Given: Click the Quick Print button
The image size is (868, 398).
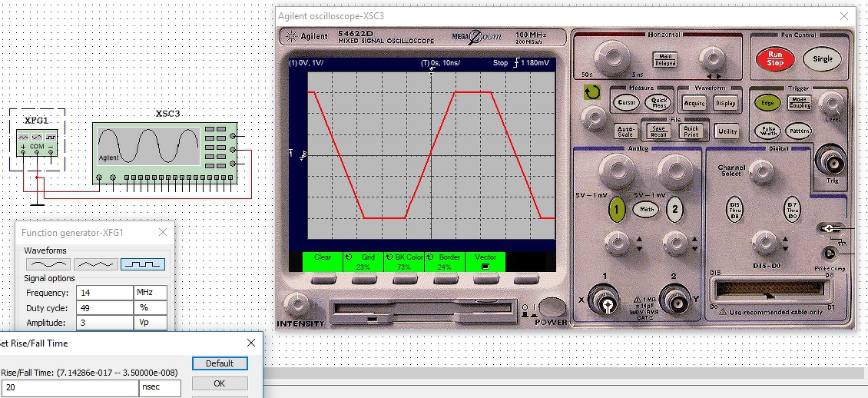Looking at the screenshot, I should [x=691, y=131].
